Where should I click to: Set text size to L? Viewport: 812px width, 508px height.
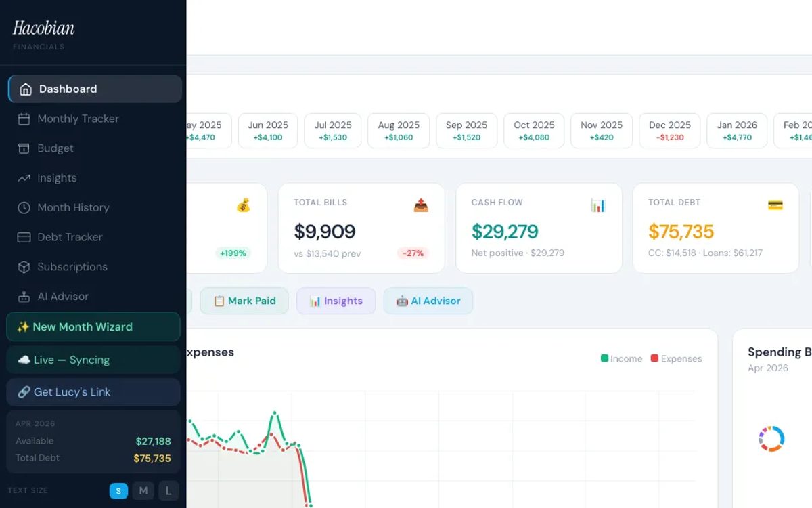coord(168,490)
